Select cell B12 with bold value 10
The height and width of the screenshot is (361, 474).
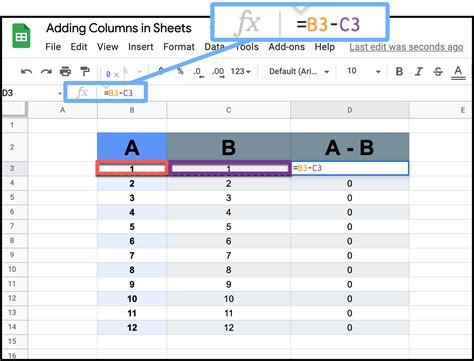point(132,299)
